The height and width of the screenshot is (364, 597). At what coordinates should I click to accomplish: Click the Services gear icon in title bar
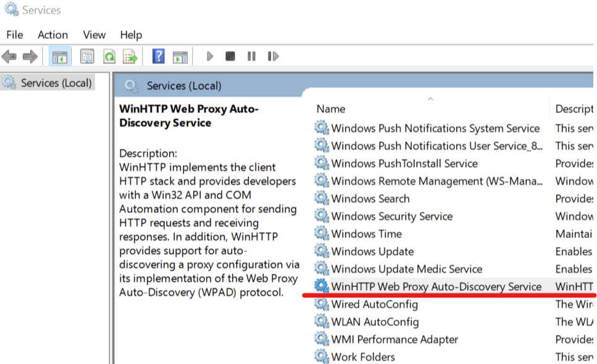[x=11, y=9]
